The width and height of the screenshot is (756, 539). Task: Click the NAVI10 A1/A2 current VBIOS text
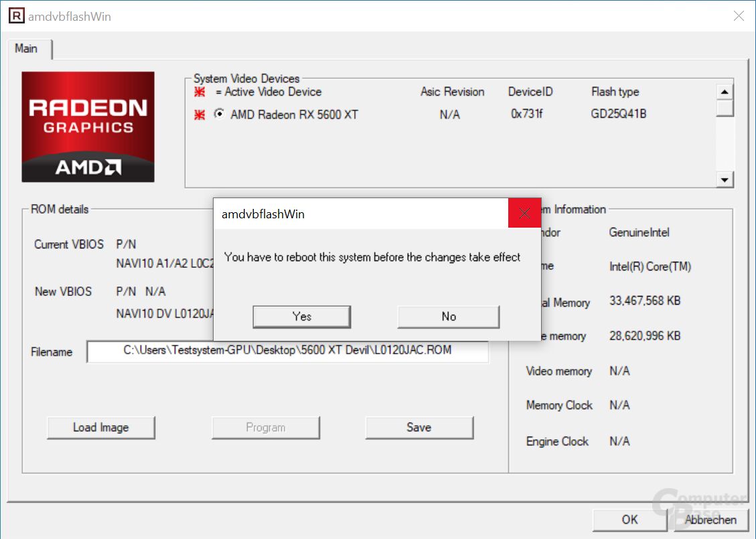click(x=165, y=263)
